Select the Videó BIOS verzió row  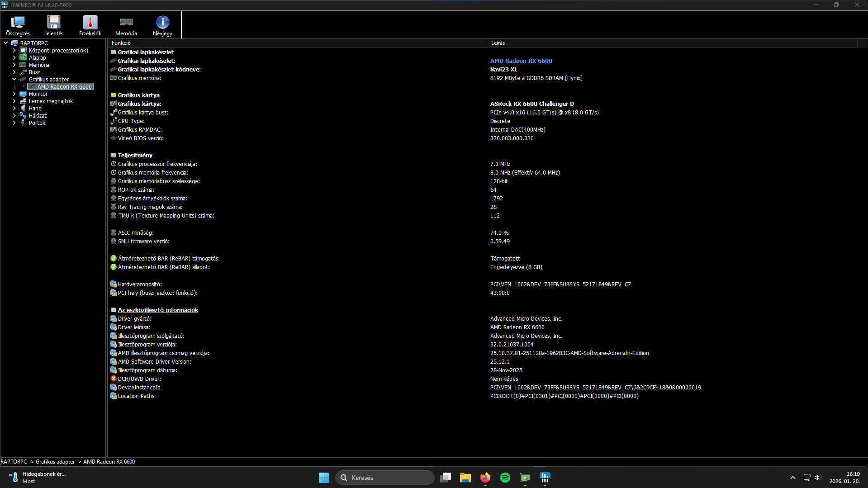(x=483, y=138)
